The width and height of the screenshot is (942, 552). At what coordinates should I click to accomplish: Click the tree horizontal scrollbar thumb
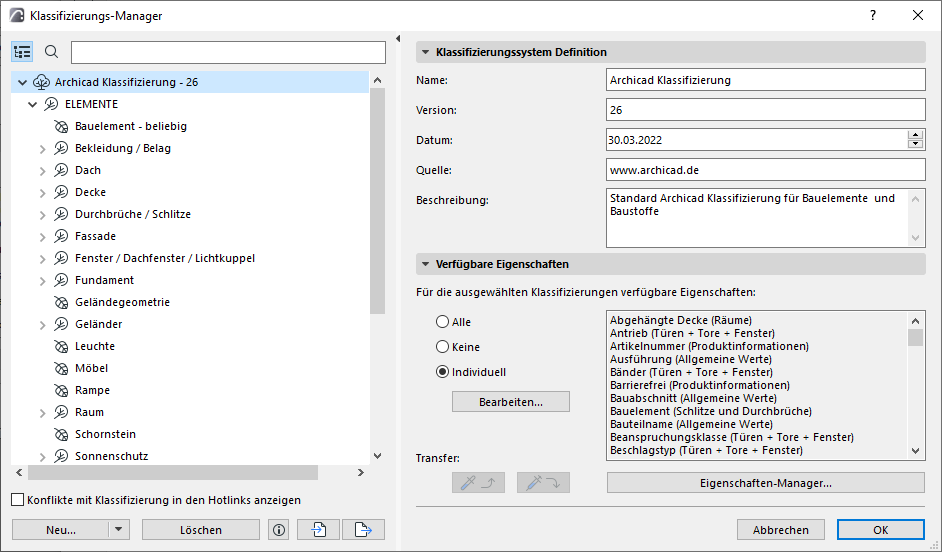point(173,473)
